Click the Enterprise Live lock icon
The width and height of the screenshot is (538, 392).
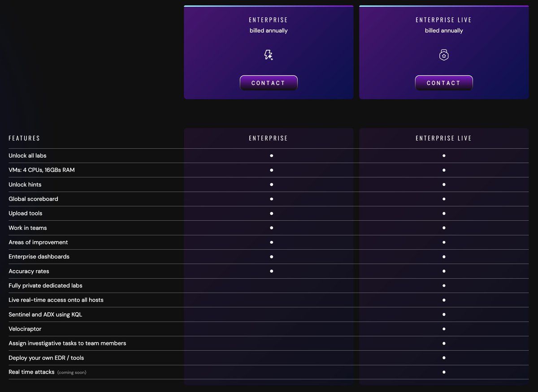444,55
